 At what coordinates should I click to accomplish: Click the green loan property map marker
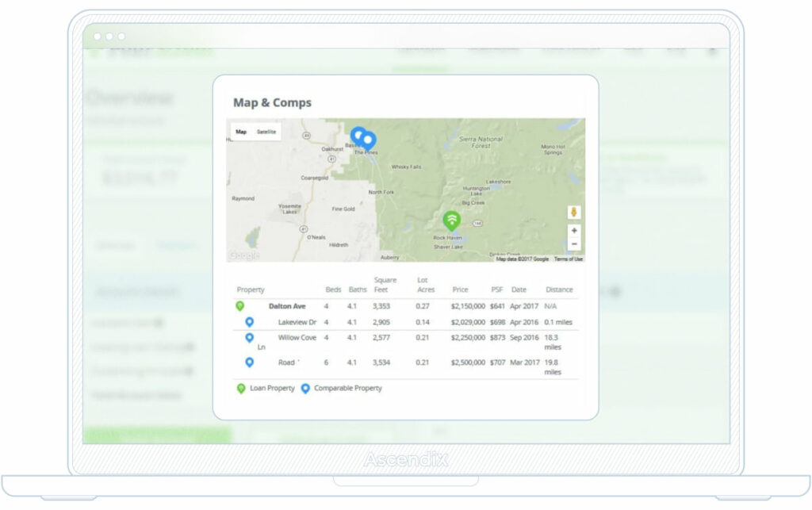click(x=452, y=220)
